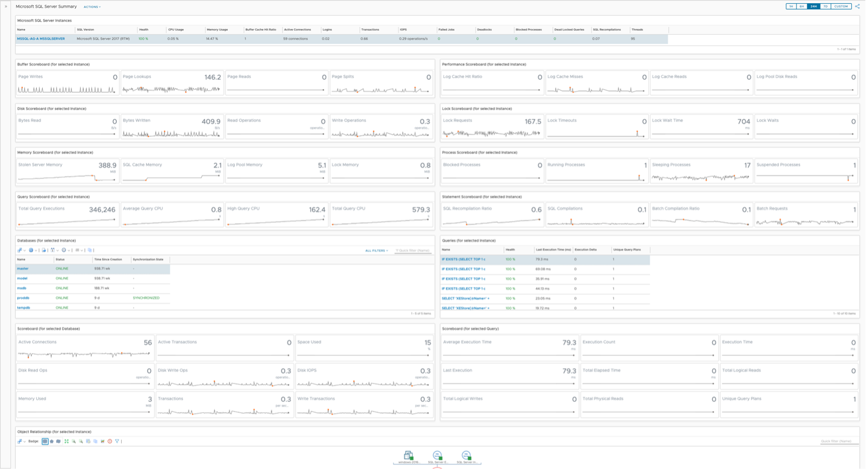Screen dimensions: 868x471
Task: Select the 1H time range
Action: pyautogui.click(x=791, y=6)
